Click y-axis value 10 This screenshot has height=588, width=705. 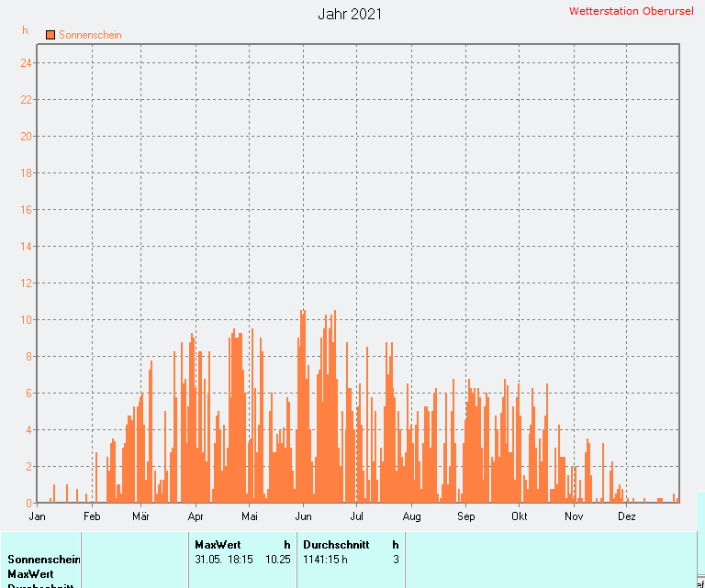pos(26,320)
